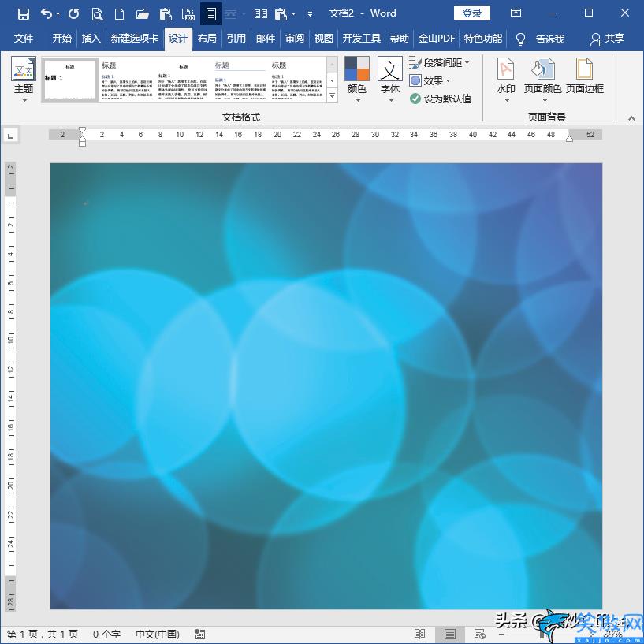Select the fifth document format style thumbnail
644x644 pixels.
[x=297, y=80]
